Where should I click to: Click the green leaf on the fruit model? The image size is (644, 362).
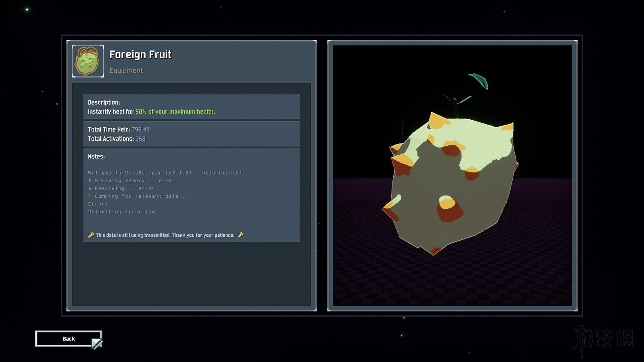tap(479, 80)
